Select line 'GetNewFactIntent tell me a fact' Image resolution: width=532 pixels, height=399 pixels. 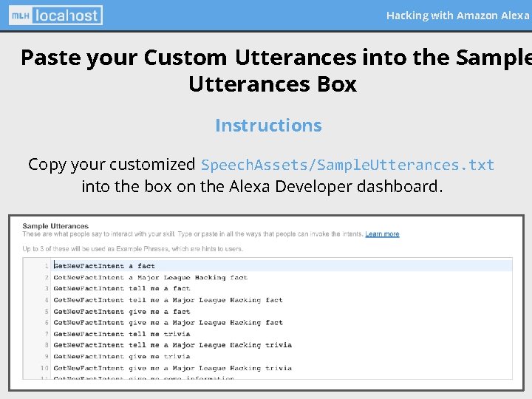tap(122, 289)
